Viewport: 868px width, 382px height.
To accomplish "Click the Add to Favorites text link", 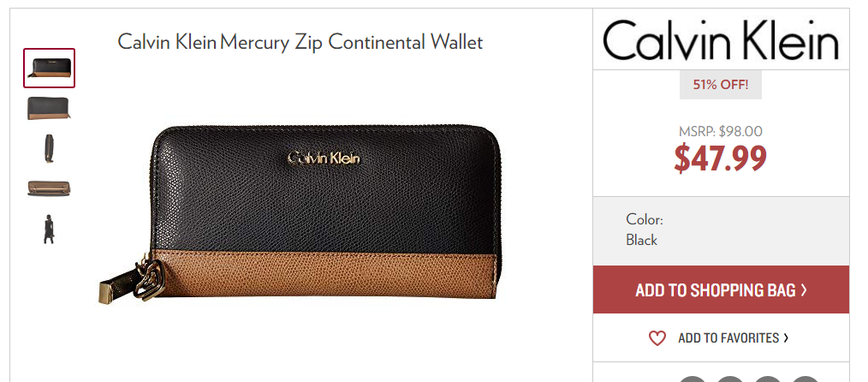I will tap(728, 337).
